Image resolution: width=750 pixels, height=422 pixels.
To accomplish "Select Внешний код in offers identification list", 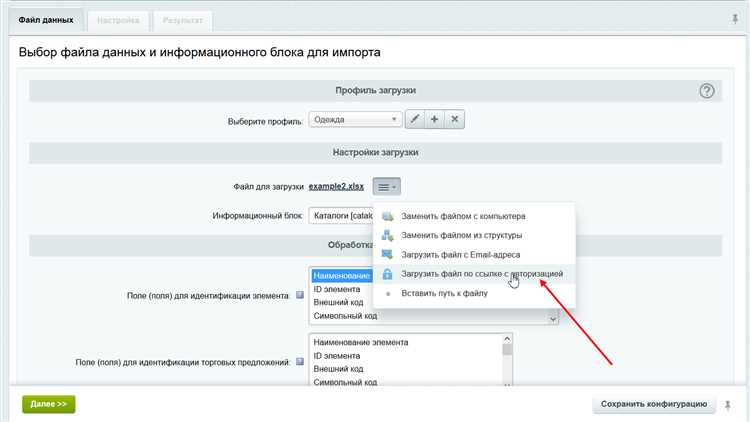I will coord(338,369).
